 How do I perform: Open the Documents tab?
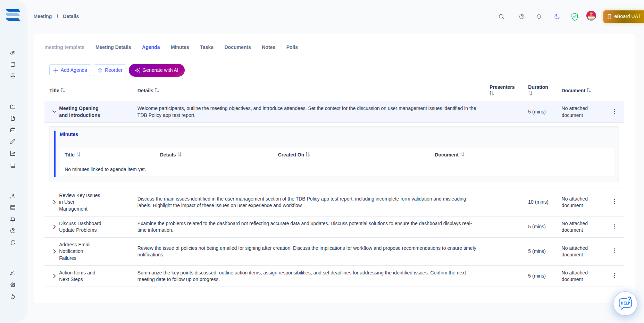(x=237, y=47)
